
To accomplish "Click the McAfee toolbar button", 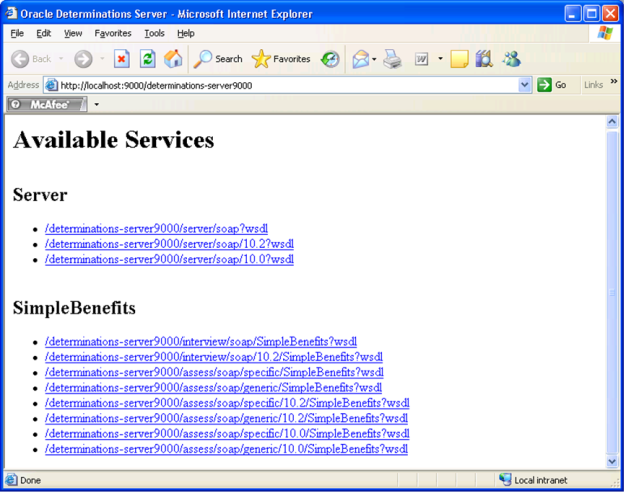I will click(x=47, y=105).
